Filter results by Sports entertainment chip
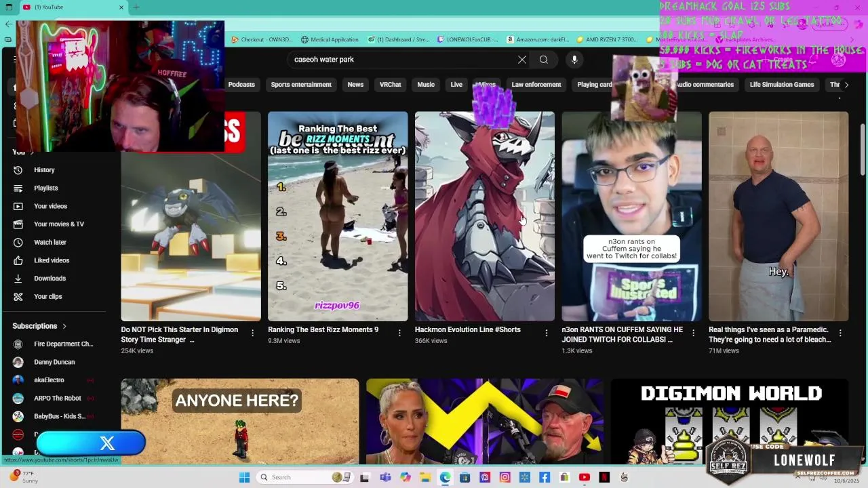The width and height of the screenshot is (868, 488). (x=301, y=85)
